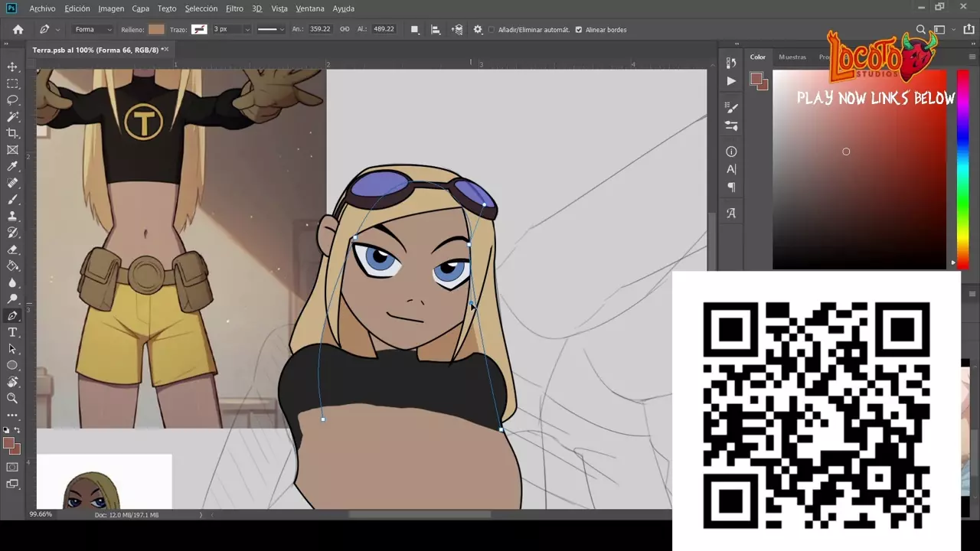Open the Paragraph panel icon
The image size is (980, 551).
731,187
